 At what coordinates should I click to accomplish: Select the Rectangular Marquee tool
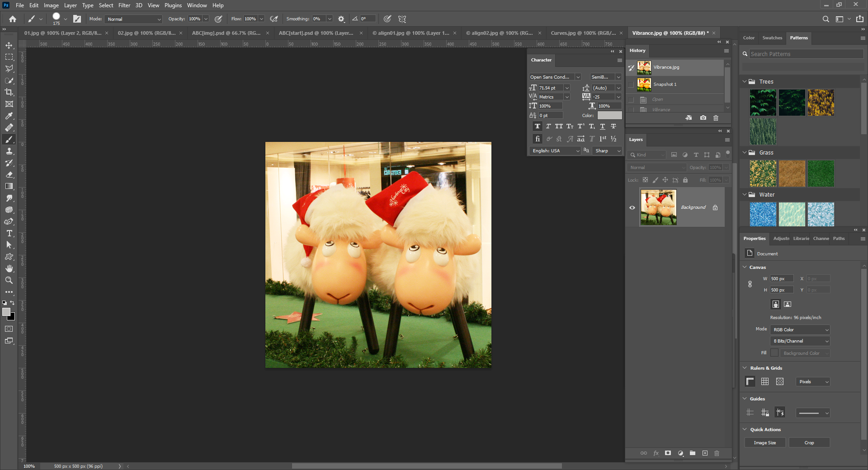9,57
